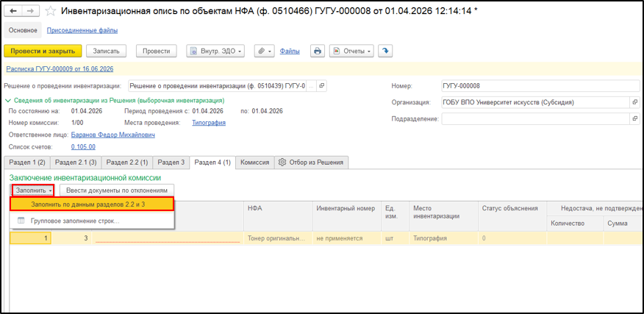Image resolution: width=644 pixels, height=314 pixels.
Task: Open the Файлы link
Action: pos(290,51)
